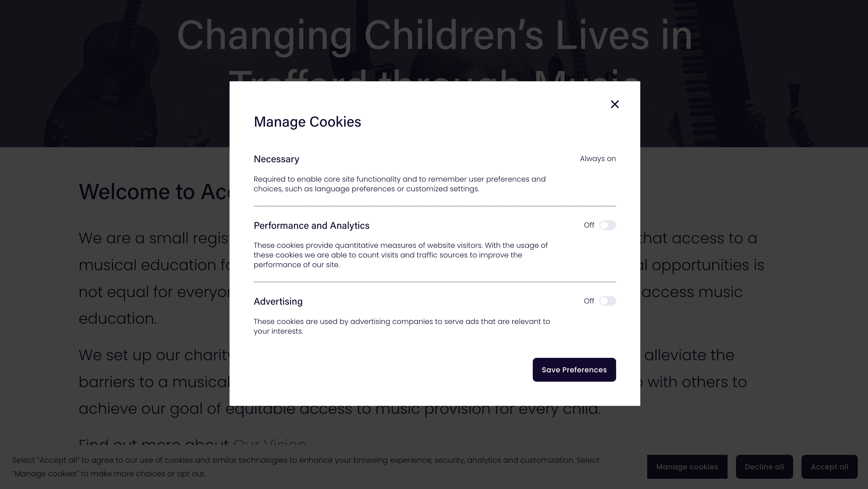Select Accept all in cookie banner

[829, 467]
